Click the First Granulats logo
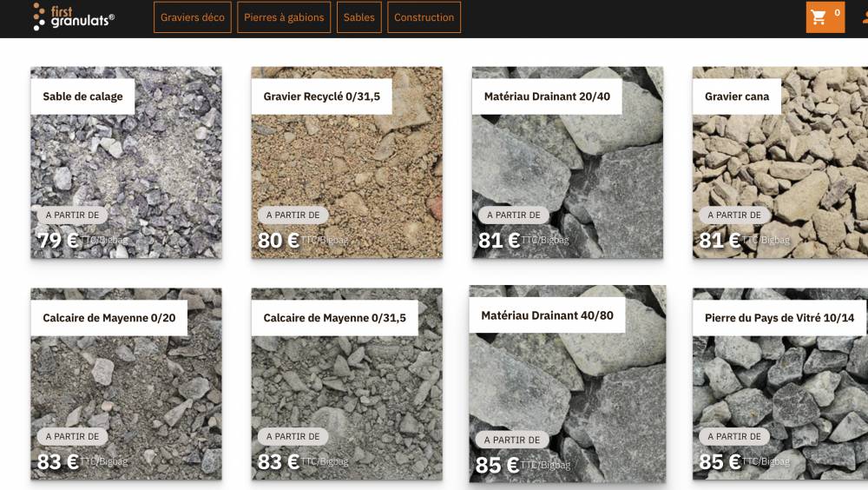This screenshot has width=868, height=490. point(74,17)
